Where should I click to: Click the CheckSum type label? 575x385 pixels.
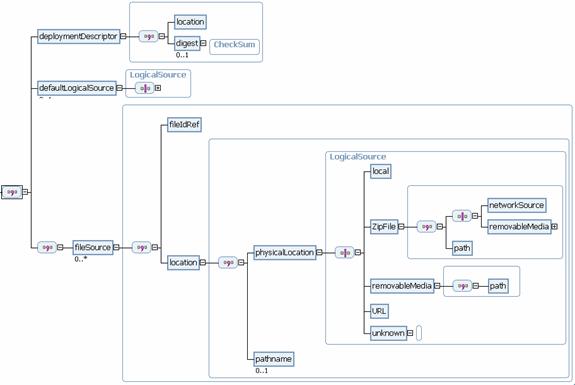click(x=234, y=45)
